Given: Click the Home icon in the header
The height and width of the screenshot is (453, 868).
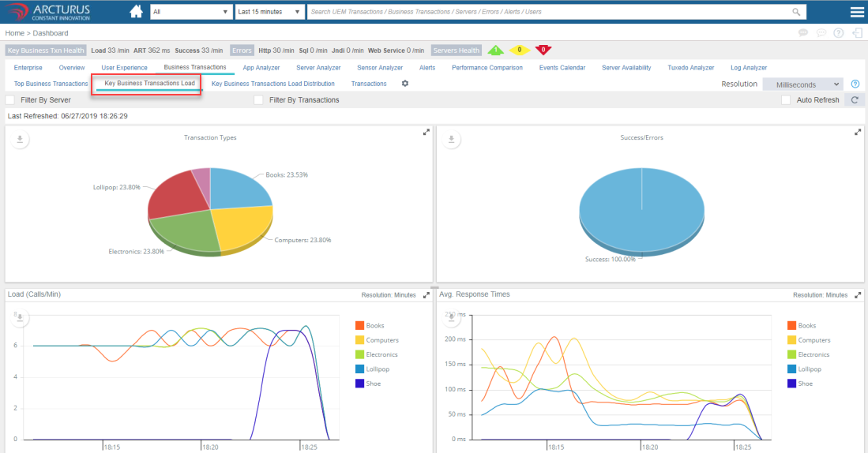Looking at the screenshot, I should pos(136,12).
